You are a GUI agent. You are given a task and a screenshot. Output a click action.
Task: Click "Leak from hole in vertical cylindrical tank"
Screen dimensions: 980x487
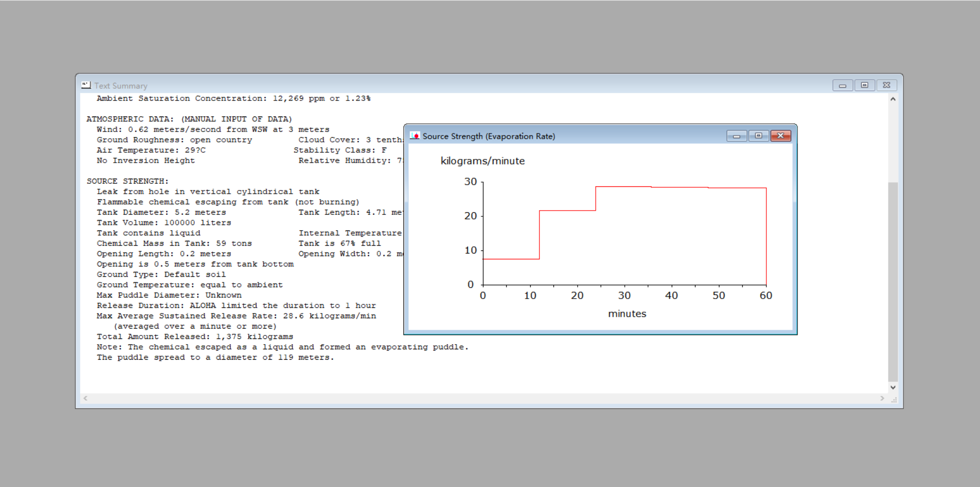tap(208, 191)
